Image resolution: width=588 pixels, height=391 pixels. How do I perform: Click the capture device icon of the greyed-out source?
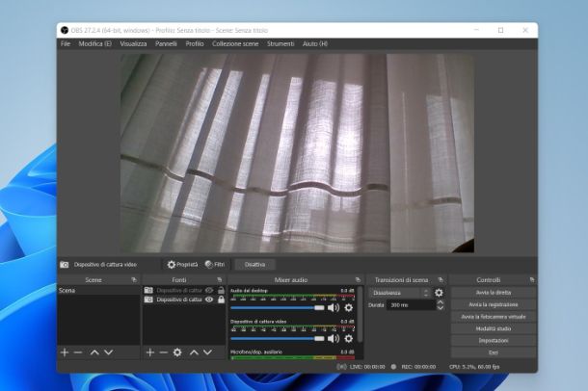point(148,290)
